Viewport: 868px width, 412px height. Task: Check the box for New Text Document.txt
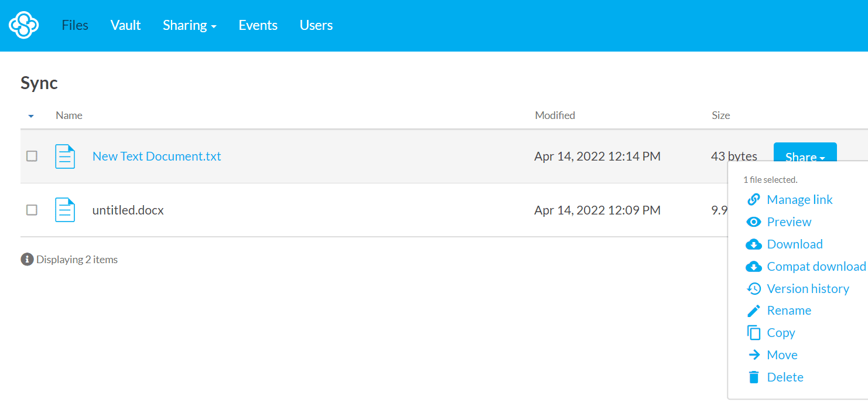click(32, 156)
